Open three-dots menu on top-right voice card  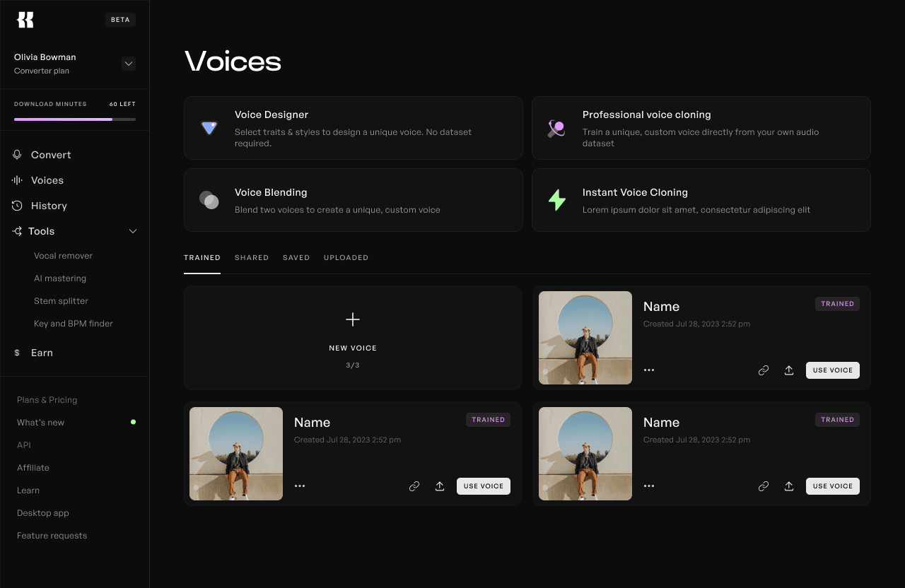(649, 370)
